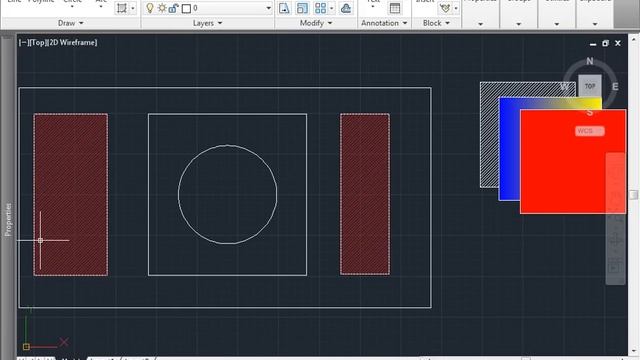Viewport: 640px width, 360px height.
Task: Minimize the drawing viewport window
Action: pos(593,43)
